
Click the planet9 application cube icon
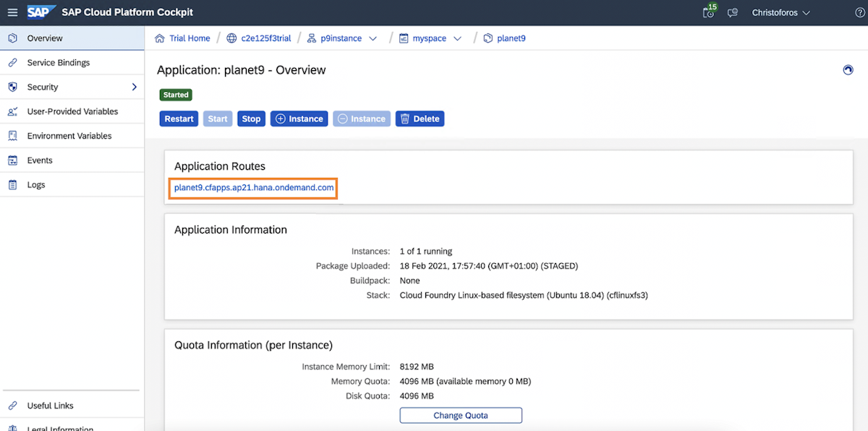(x=488, y=38)
